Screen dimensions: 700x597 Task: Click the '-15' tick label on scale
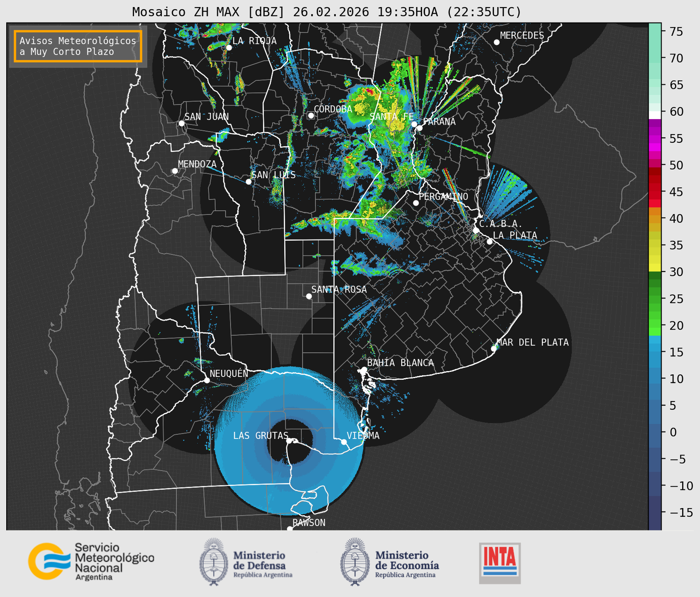click(x=680, y=512)
